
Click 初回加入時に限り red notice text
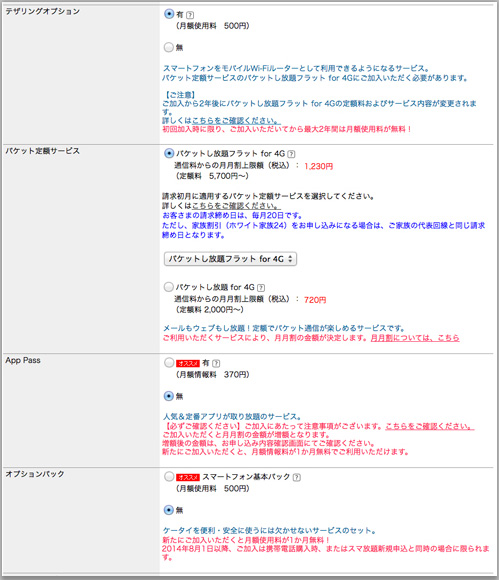pyautogui.click(x=287, y=129)
